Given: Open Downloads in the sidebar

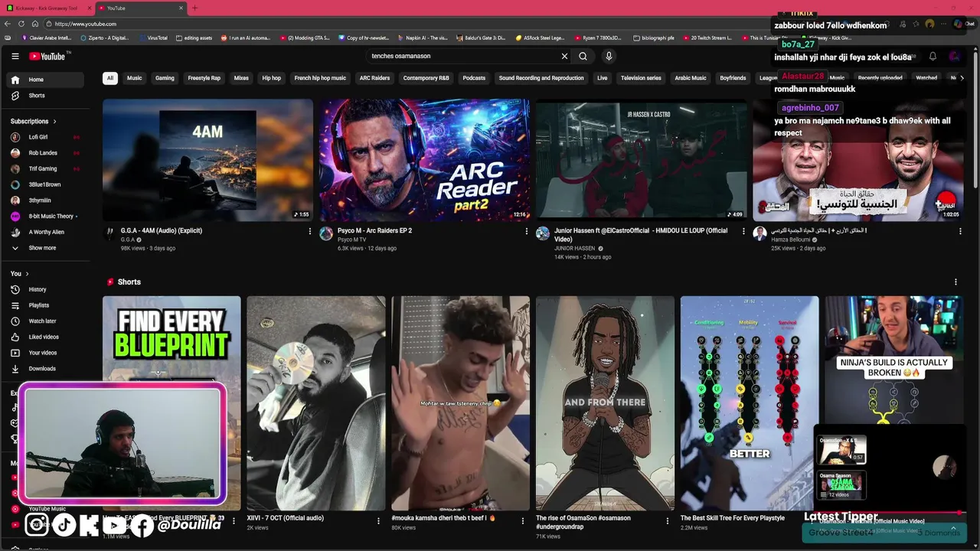Looking at the screenshot, I should 45,369.
